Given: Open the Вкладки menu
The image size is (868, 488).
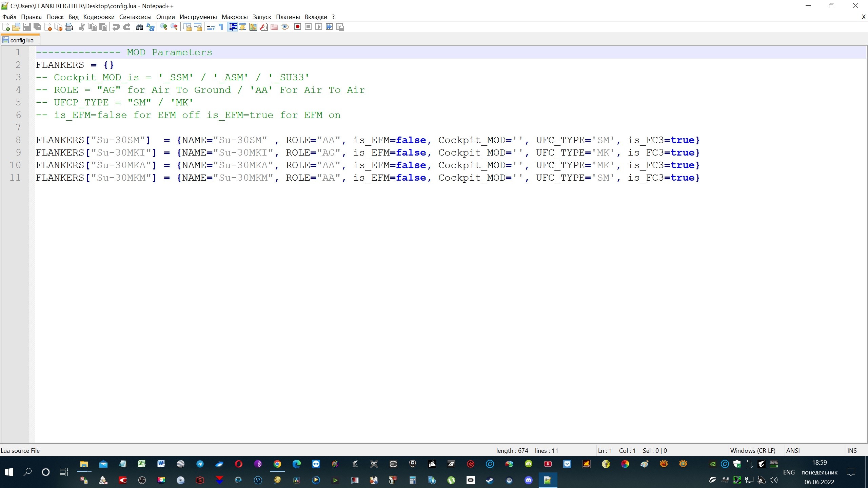Looking at the screenshot, I should [x=316, y=17].
